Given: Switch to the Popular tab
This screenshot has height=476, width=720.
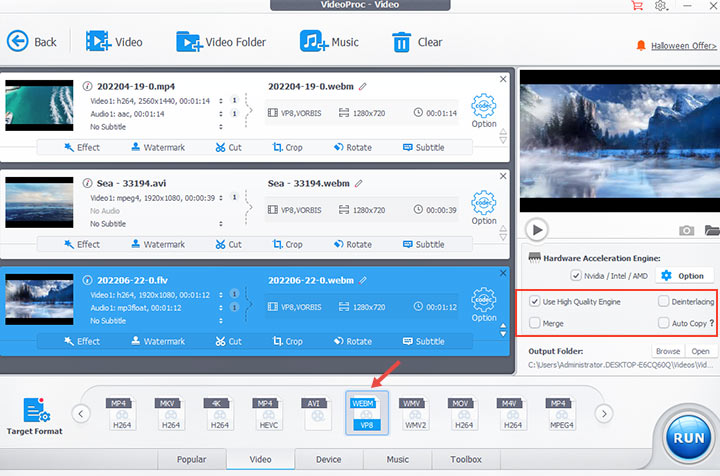Looking at the screenshot, I should (191, 459).
